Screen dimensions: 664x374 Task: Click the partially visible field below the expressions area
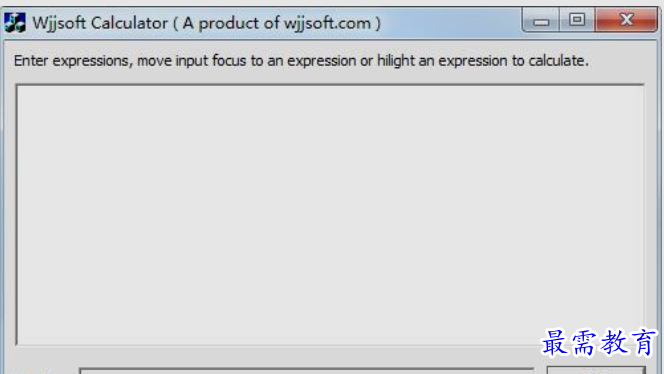[307, 371]
